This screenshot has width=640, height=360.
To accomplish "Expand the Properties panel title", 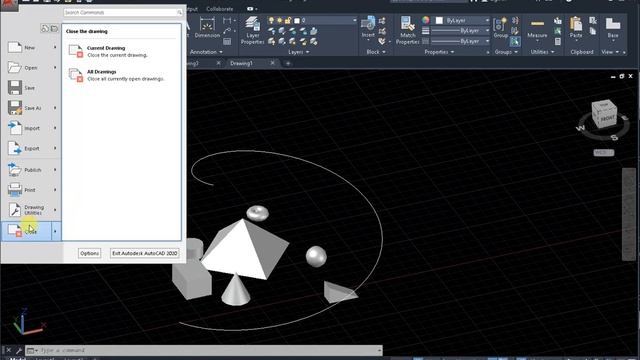I will [439, 52].
